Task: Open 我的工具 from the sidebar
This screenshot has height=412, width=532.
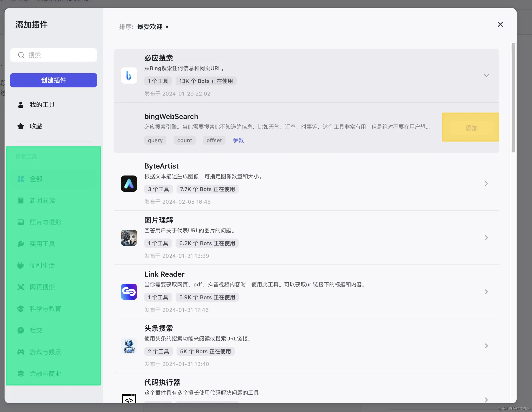Action: [x=42, y=105]
